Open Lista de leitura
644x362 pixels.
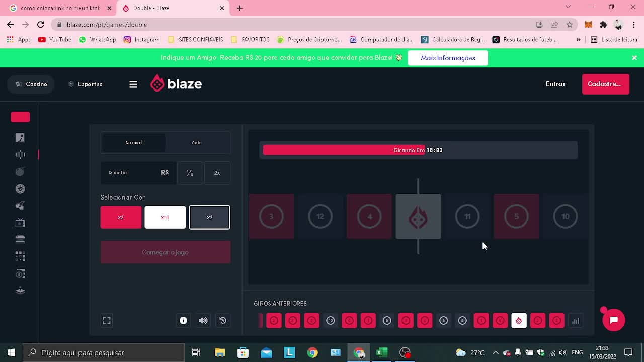[614, 40]
